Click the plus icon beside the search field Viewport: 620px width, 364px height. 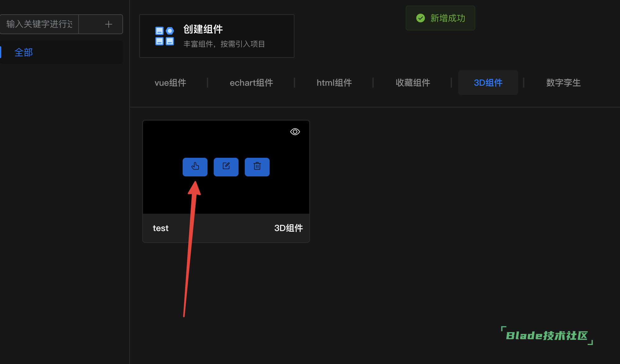[108, 24]
